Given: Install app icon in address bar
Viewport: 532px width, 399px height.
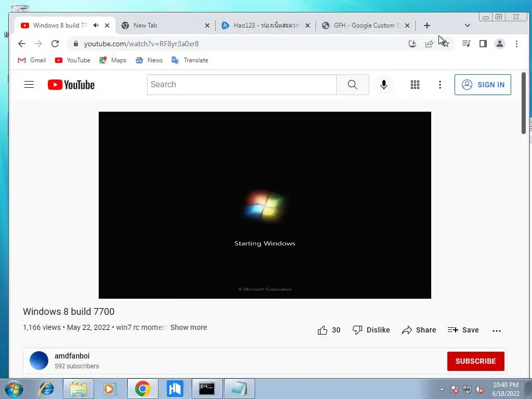Looking at the screenshot, I should coord(412,44).
